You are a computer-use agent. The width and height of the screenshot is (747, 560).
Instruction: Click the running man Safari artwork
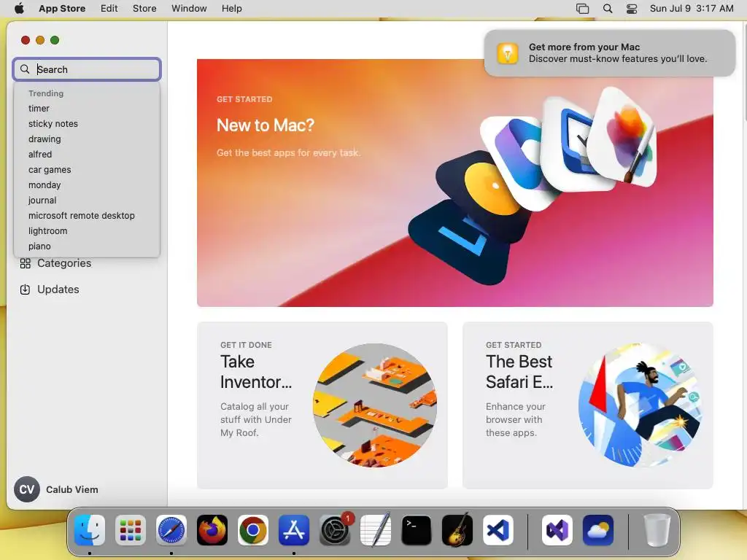(x=640, y=405)
